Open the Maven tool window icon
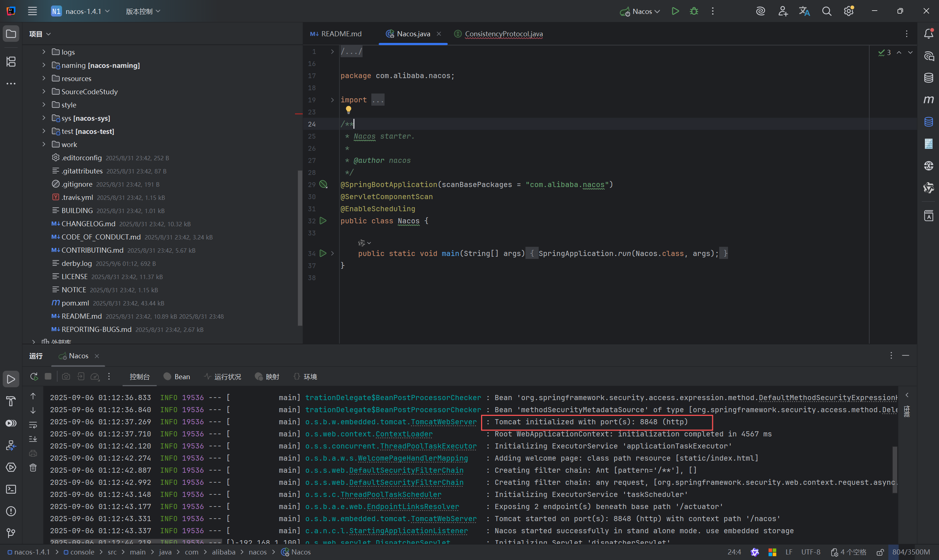The height and width of the screenshot is (560, 939). click(928, 100)
